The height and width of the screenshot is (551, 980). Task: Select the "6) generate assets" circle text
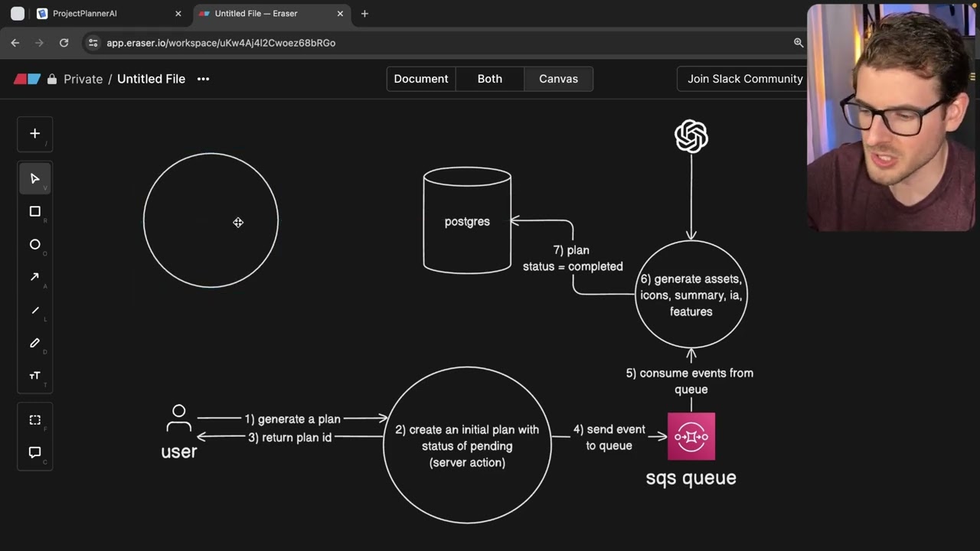(x=691, y=295)
